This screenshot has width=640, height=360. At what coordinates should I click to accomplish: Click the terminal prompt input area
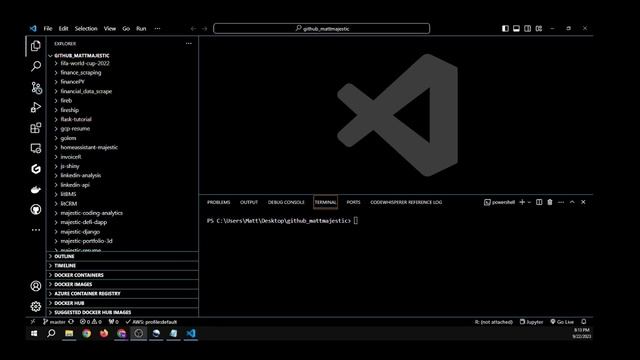point(356,221)
